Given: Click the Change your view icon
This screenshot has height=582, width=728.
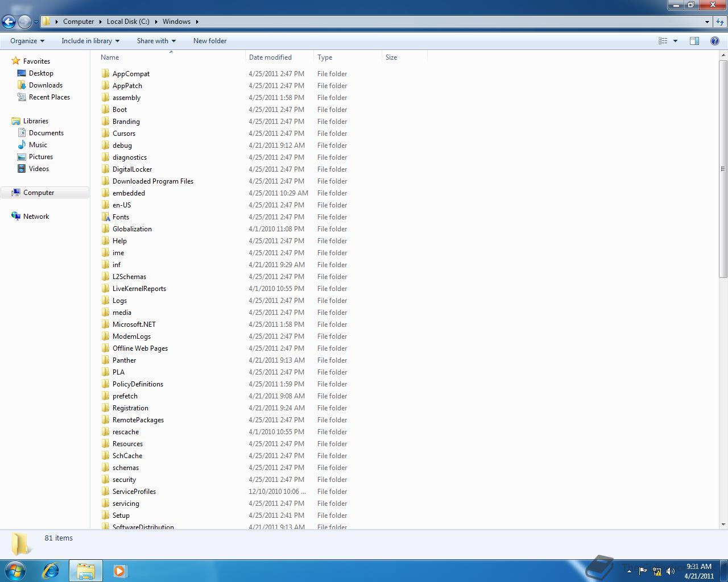Looking at the screenshot, I should pyautogui.click(x=663, y=41).
